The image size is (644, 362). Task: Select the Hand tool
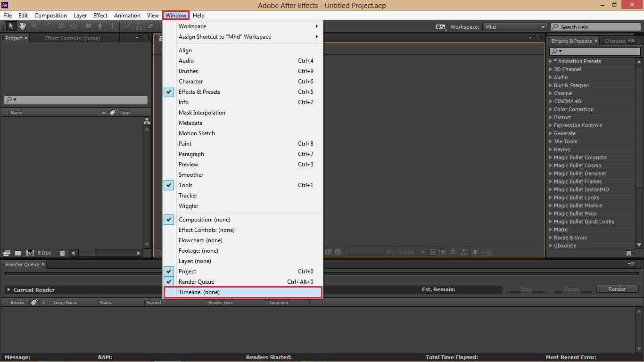click(x=23, y=26)
